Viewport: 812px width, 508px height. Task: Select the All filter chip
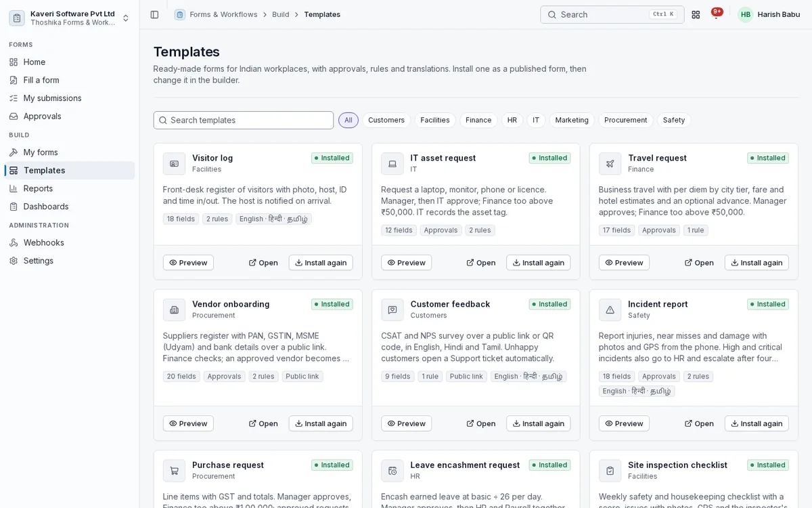tap(348, 120)
